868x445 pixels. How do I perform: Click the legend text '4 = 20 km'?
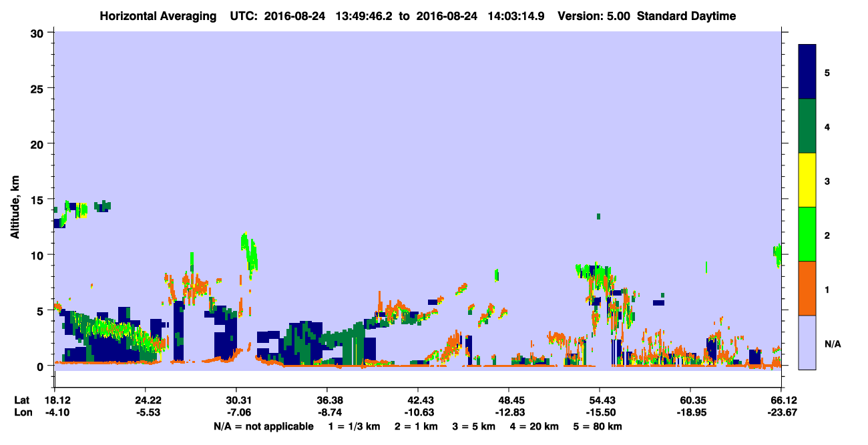coord(533,426)
